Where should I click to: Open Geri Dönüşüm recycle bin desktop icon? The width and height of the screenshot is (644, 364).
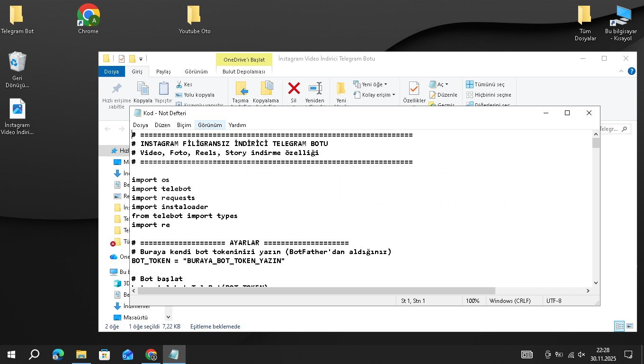pos(18,62)
